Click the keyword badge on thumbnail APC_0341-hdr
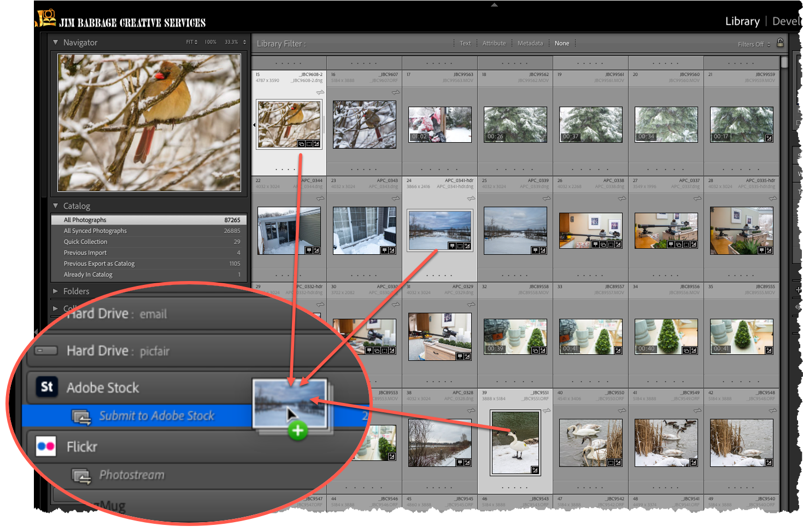803x532 pixels. tap(452, 247)
